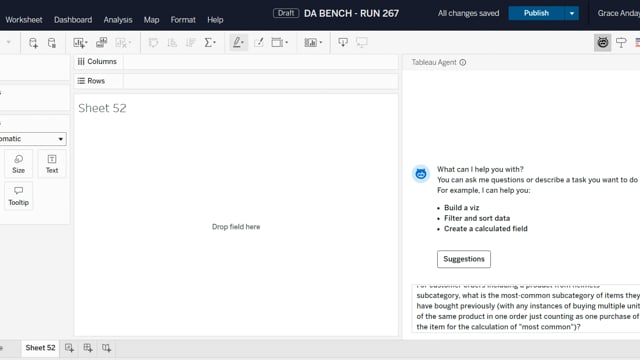The height and width of the screenshot is (360, 640).
Task: Click the Totals sigma icon
Action: coord(208,42)
